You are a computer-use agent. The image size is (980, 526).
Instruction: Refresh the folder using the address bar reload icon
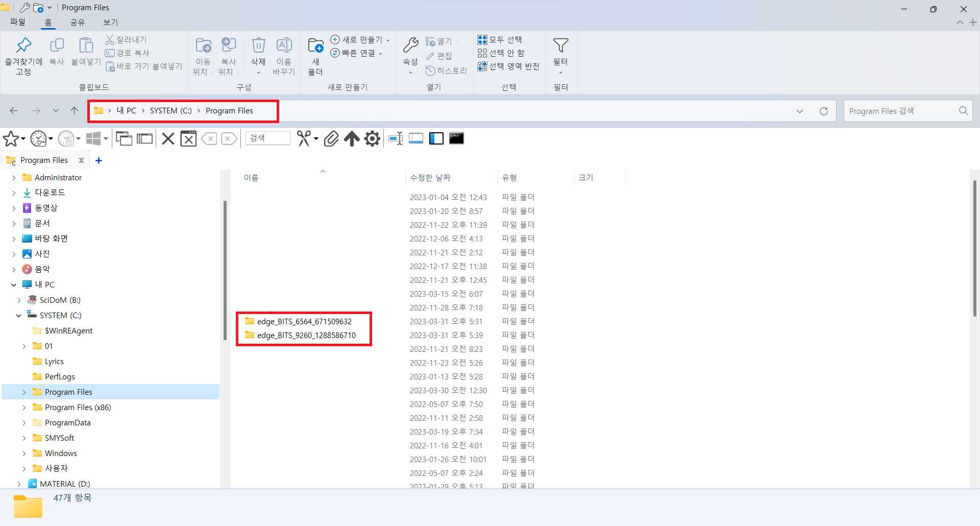824,111
